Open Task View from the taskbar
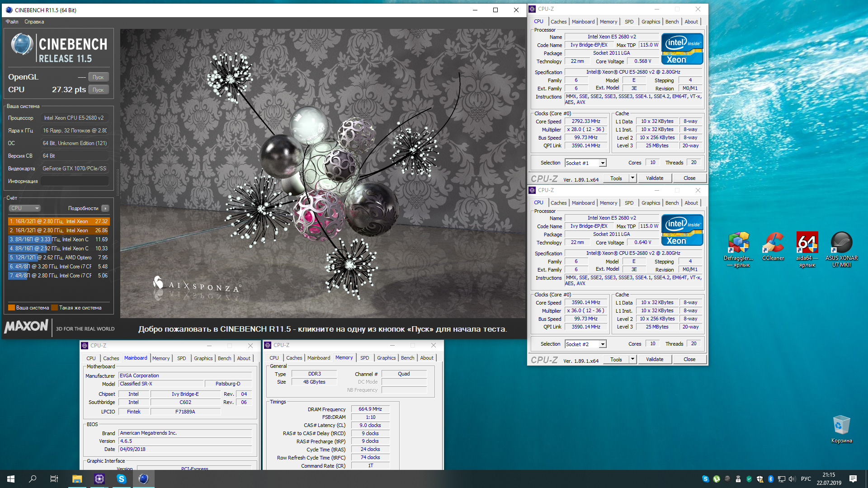The width and height of the screenshot is (868, 488). click(x=54, y=479)
